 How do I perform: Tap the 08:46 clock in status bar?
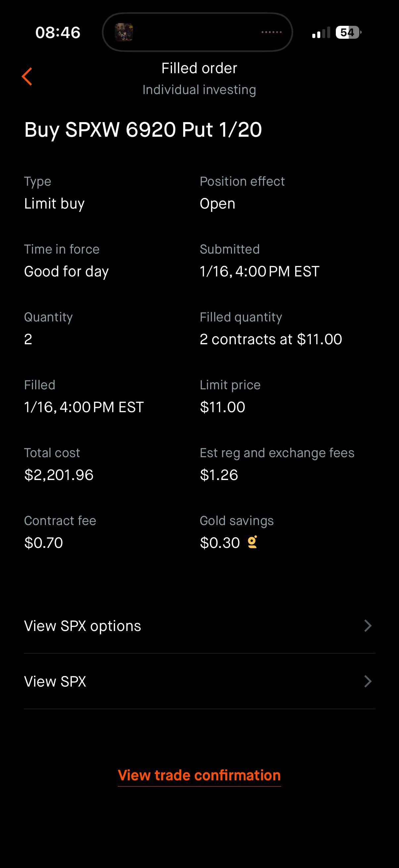pos(58,33)
